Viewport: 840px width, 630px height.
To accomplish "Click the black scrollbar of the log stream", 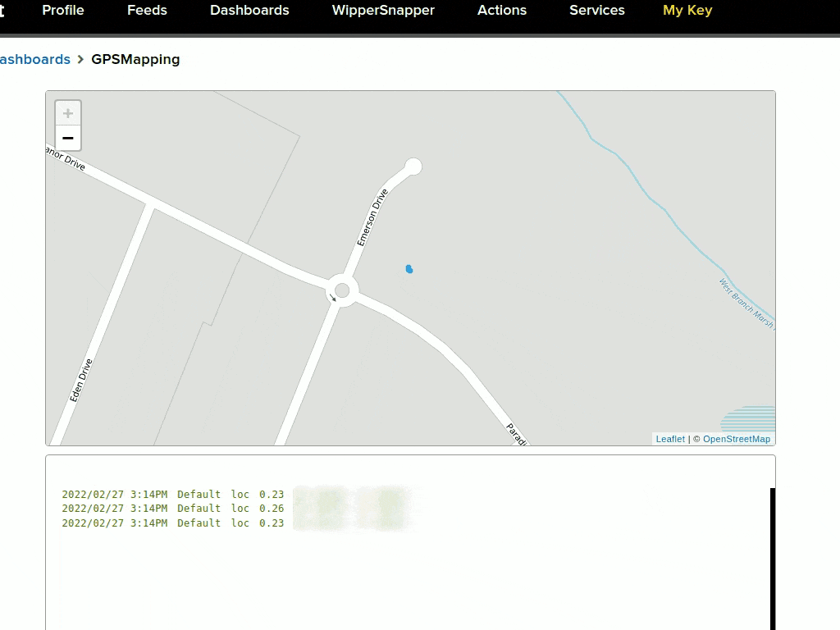I will pyautogui.click(x=772, y=558).
